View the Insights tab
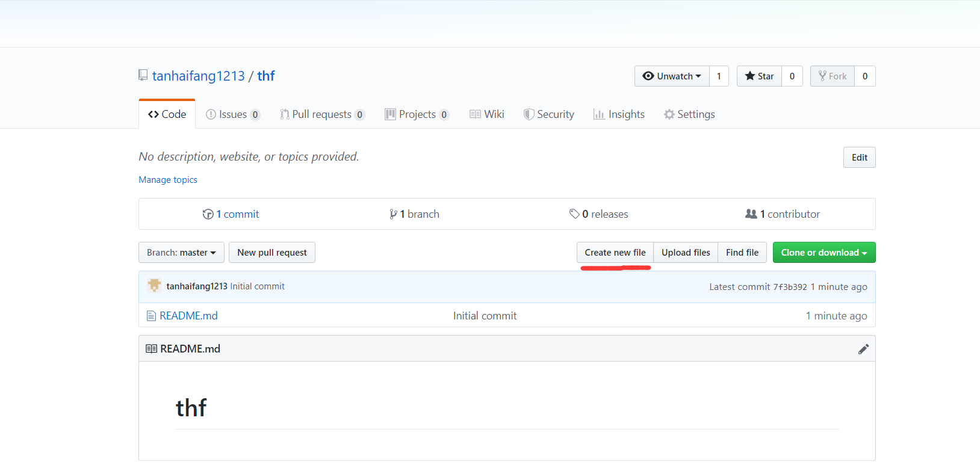This screenshot has width=980, height=465. click(x=619, y=114)
